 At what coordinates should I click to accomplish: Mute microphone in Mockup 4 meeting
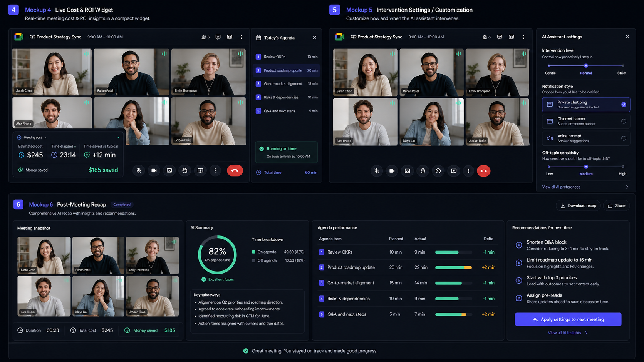click(139, 170)
